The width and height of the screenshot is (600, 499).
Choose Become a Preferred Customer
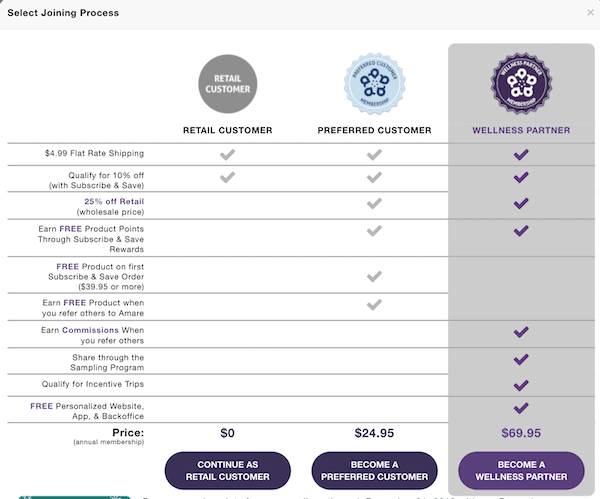pyautogui.click(x=374, y=470)
